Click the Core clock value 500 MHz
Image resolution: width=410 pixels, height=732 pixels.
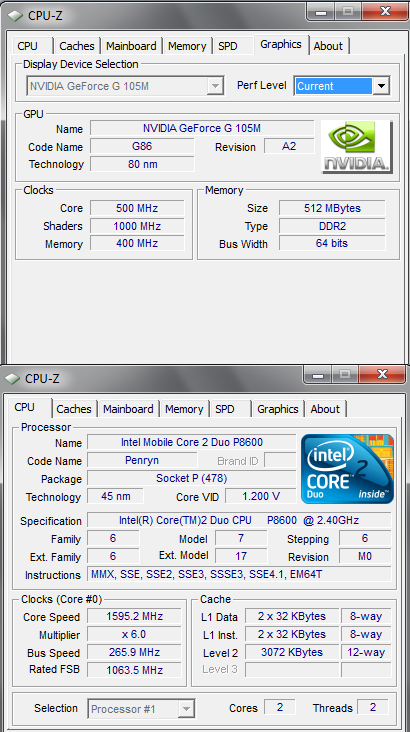[x=137, y=208]
